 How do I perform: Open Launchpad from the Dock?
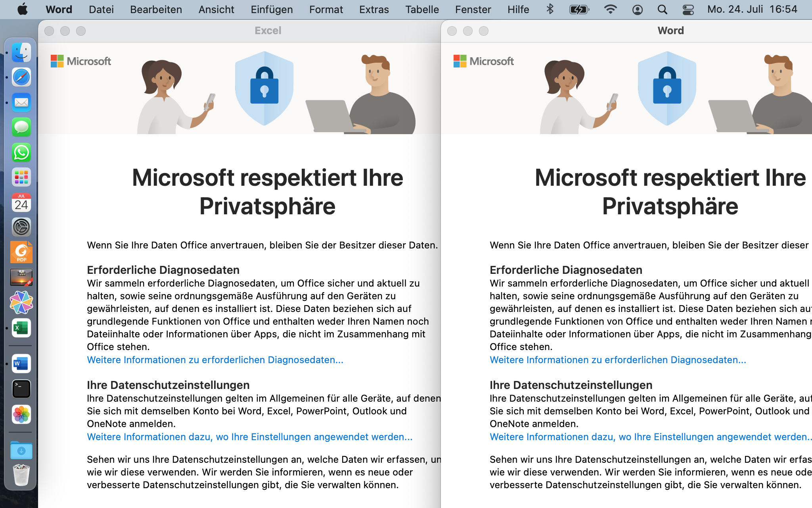click(x=21, y=177)
